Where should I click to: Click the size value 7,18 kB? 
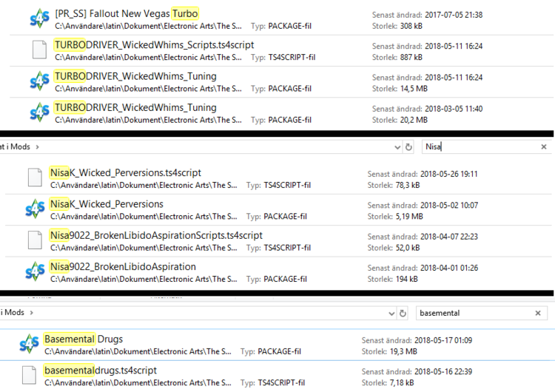coord(401,383)
